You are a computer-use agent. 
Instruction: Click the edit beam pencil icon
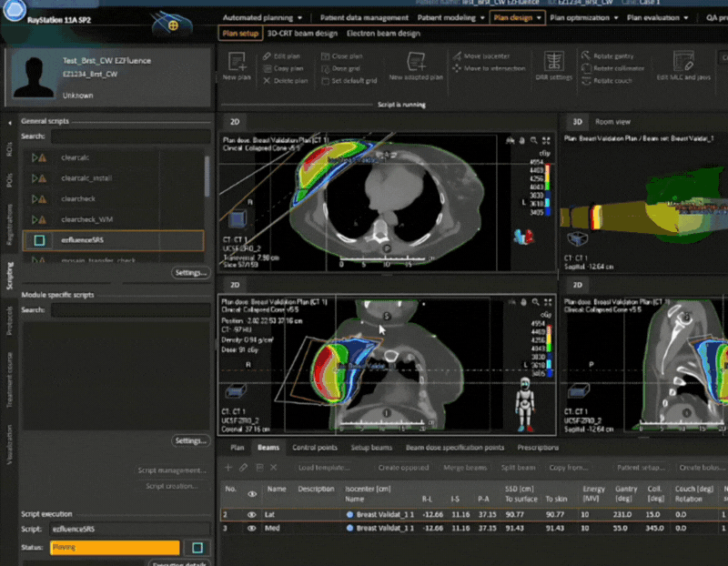(x=244, y=468)
